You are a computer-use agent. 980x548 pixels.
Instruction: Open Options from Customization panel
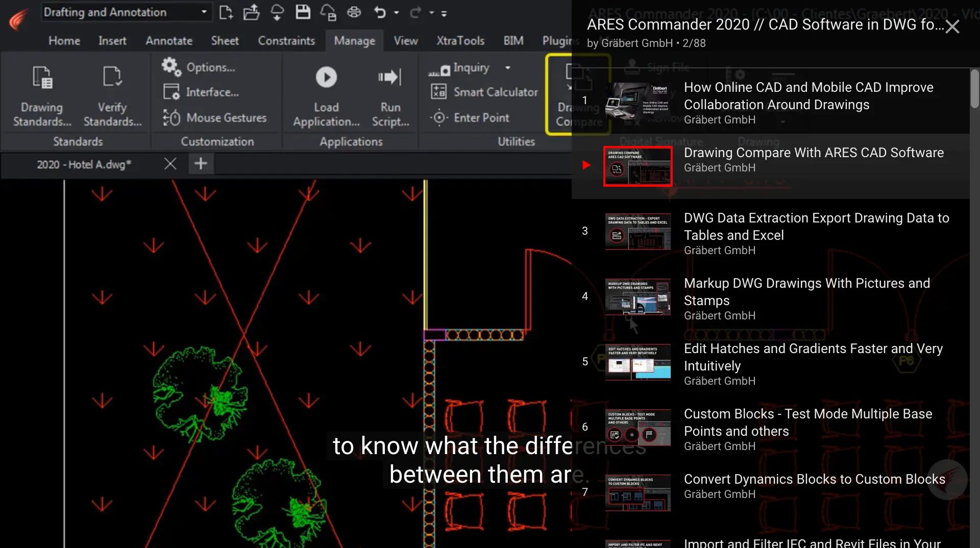pyautogui.click(x=199, y=67)
